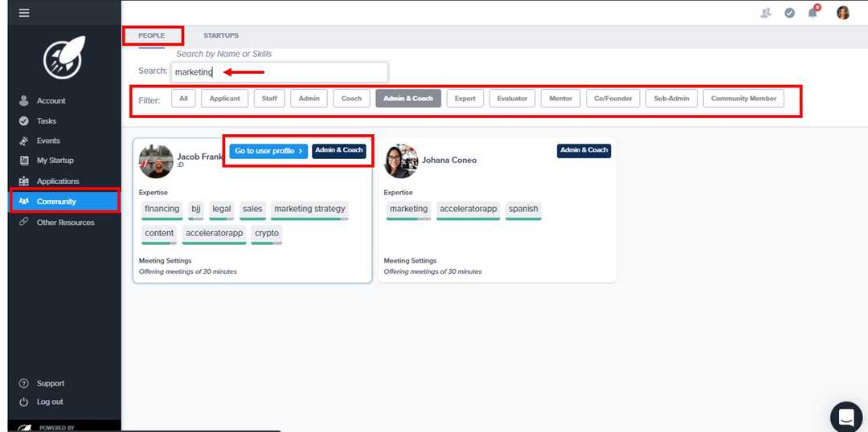Select the Evaluator filter
This screenshot has width=868, height=432.
pos(513,99)
